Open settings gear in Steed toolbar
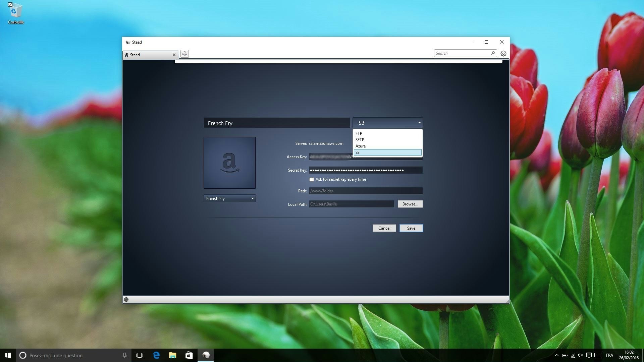The height and width of the screenshot is (362, 644). coord(503,54)
